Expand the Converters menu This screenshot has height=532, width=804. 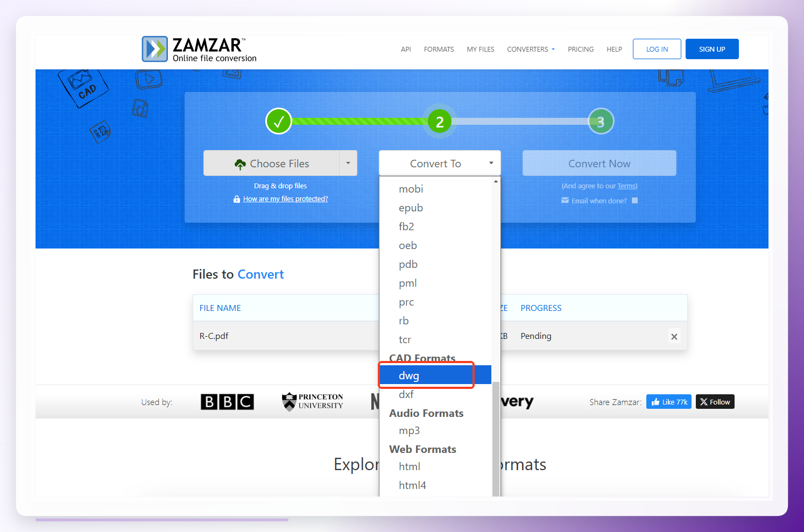[x=531, y=49]
